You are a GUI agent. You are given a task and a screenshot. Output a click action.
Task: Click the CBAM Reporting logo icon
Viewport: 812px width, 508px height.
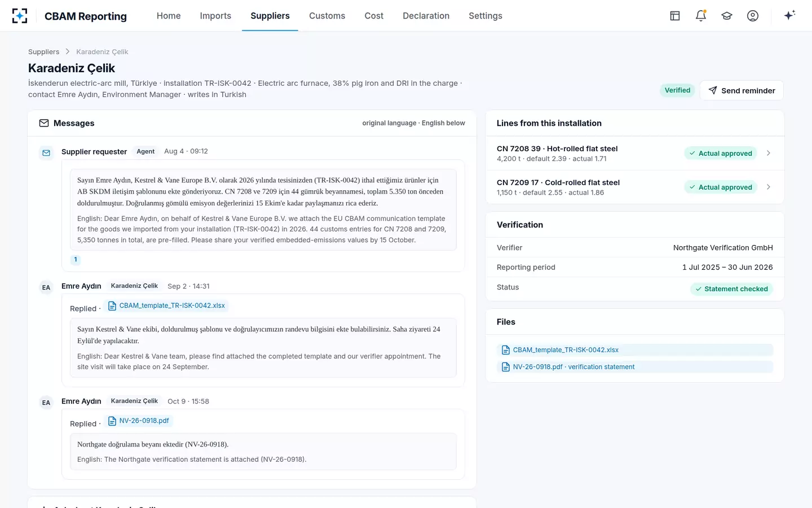20,16
